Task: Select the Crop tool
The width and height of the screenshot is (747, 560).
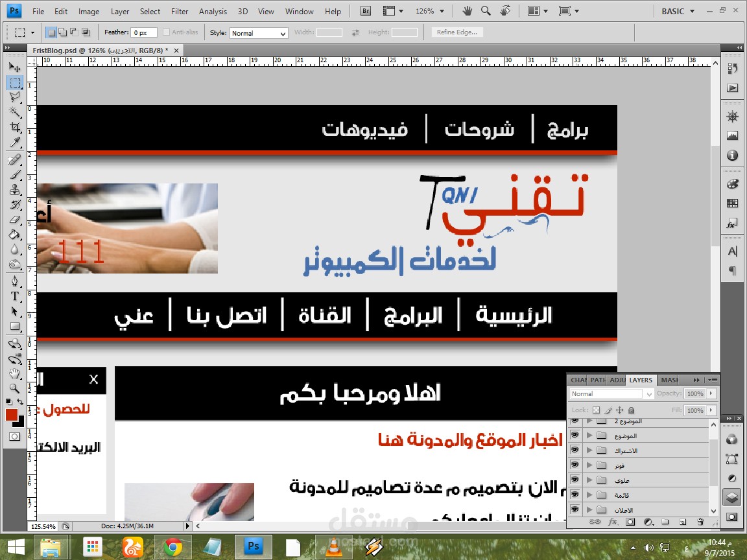Action: point(15,127)
